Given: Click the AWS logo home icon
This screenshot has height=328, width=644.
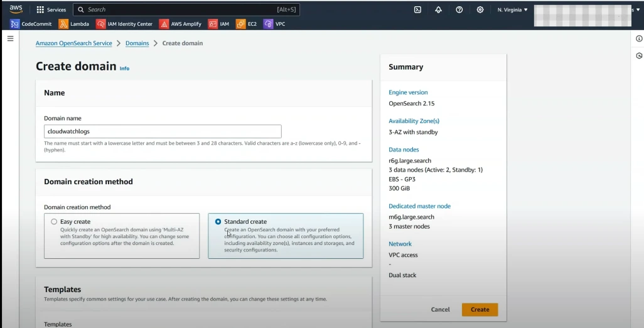Looking at the screenshot, I should tap(16, 9).
